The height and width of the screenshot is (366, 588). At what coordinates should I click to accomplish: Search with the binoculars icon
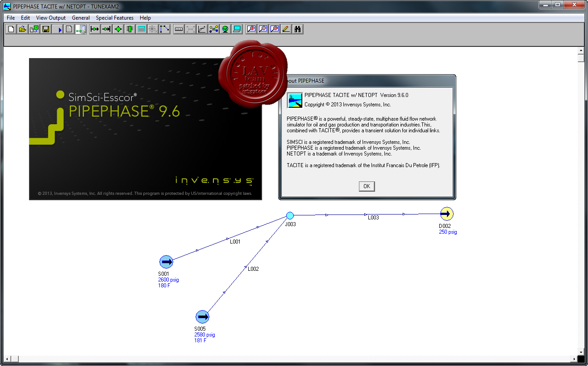(298, 29)
